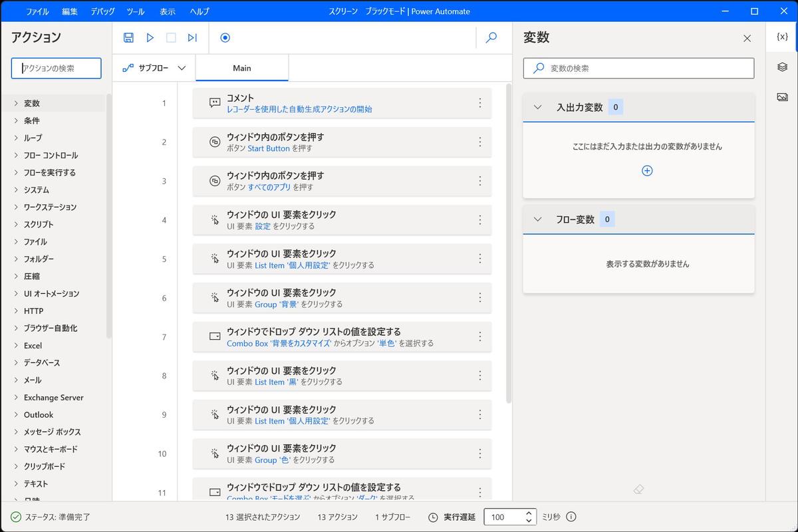The height and width of the screenshot is (532, 798).
Task: Run the flow with the play icon
Action: pos(150,38)
